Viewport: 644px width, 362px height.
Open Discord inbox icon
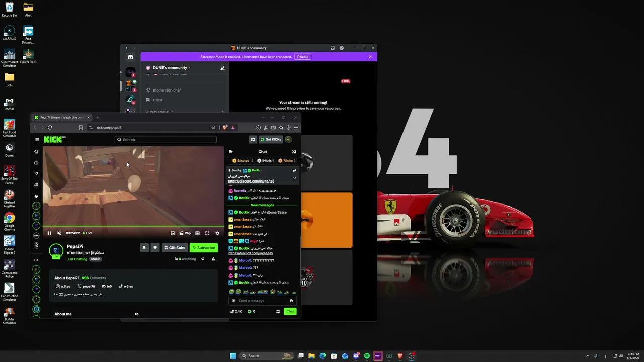[x=333, y=48]
